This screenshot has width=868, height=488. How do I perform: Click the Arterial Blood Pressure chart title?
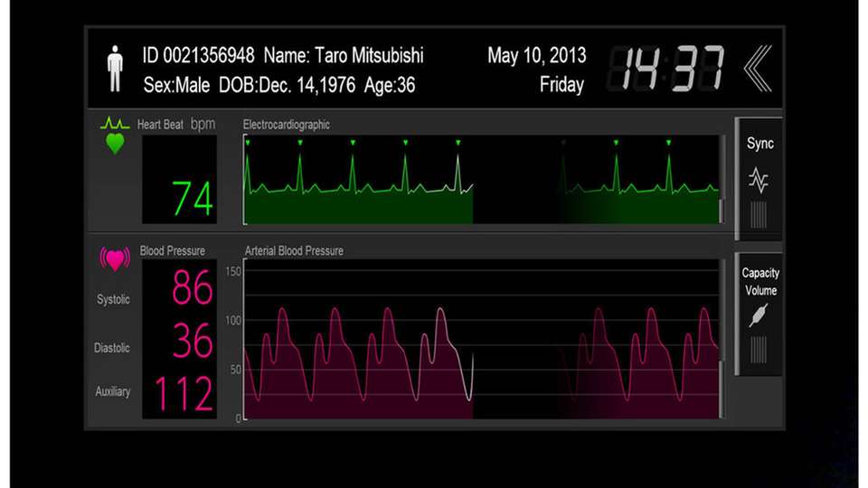coord(294,250)
